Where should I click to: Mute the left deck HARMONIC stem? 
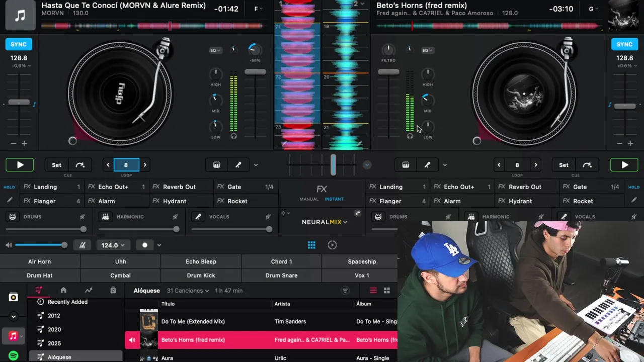point(175,217)
